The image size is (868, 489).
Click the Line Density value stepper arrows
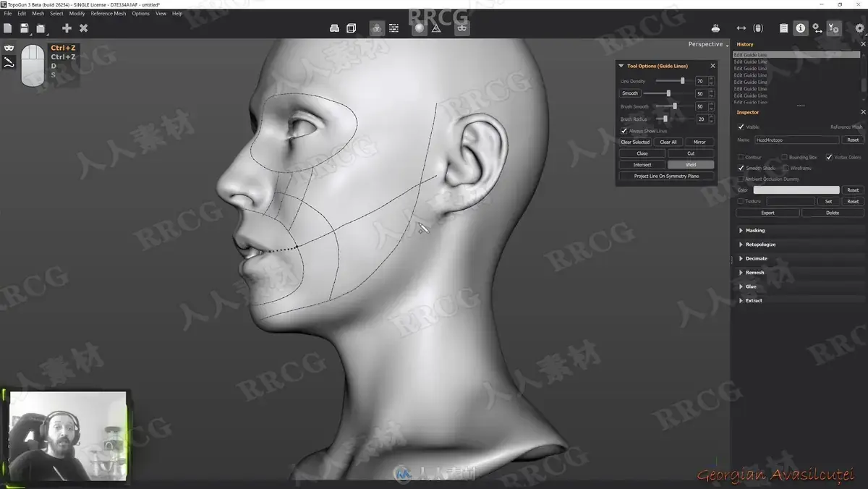(711, 81)
